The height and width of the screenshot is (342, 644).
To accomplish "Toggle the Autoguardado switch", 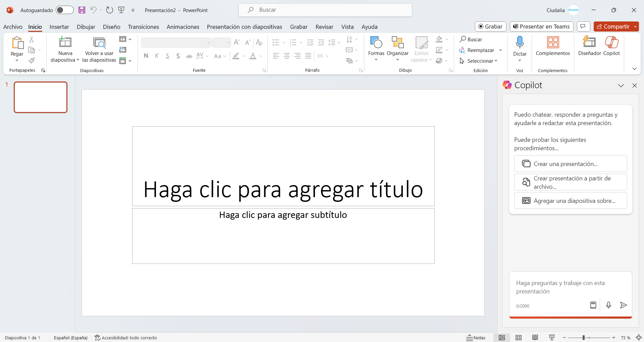I will pos(64,10).
